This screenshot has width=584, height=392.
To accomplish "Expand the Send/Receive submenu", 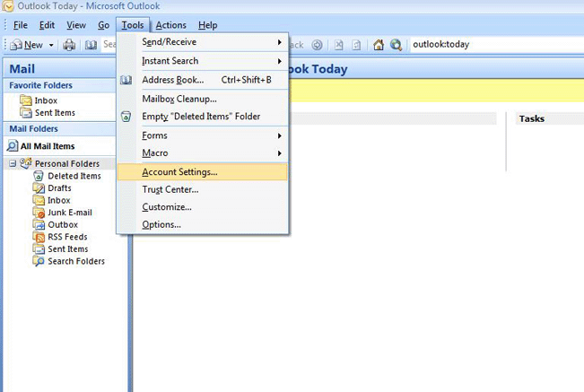I will coord(203,42).
